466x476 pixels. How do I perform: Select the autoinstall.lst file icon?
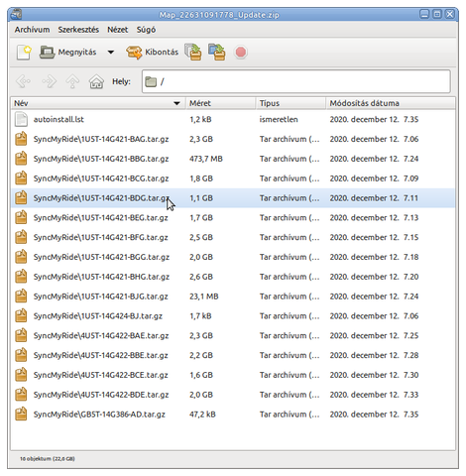[x=21, y=119]
